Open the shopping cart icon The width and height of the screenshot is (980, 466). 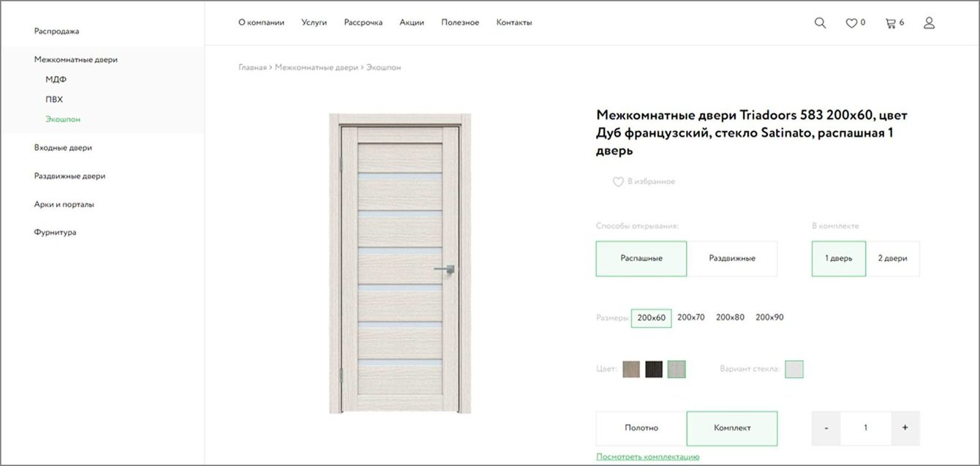point(890,23)
